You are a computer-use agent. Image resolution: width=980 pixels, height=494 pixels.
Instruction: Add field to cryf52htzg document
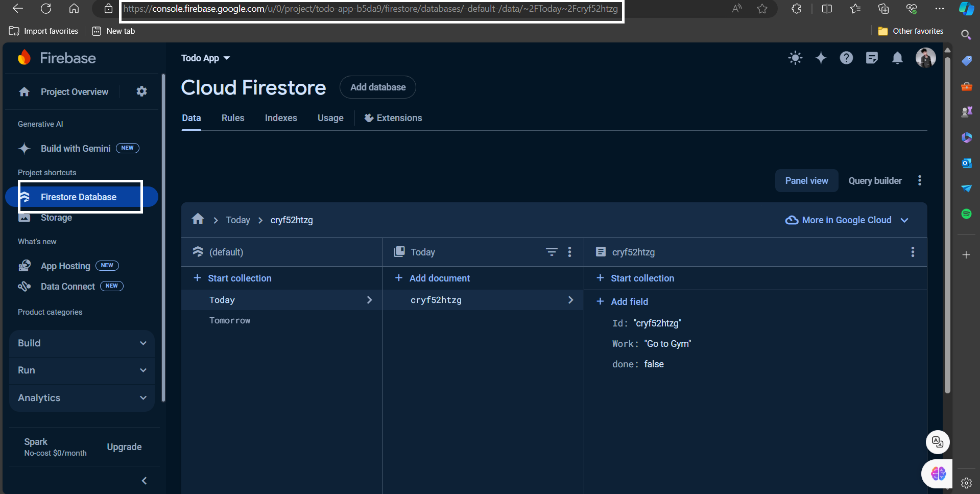(622, 302)
